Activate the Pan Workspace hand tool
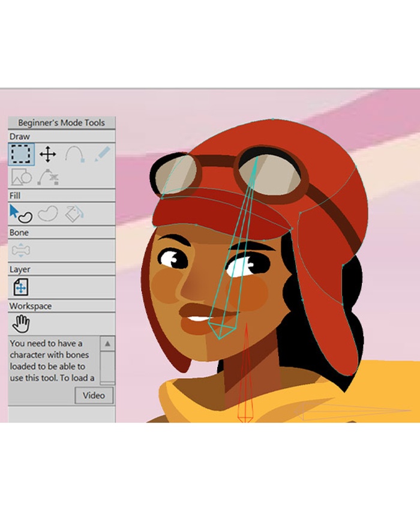Screen dimensions: 420x510 tap(21, 324)
